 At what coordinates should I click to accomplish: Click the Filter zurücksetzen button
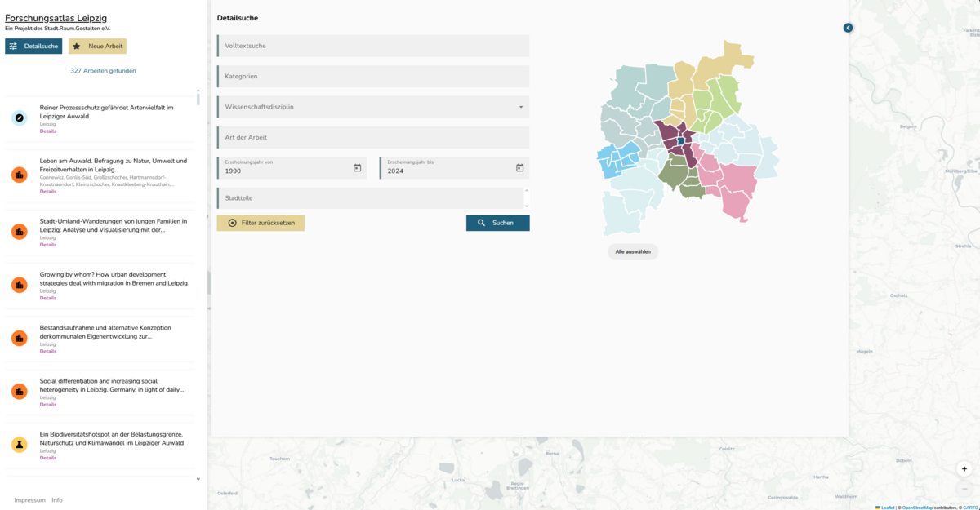(261, 223)
